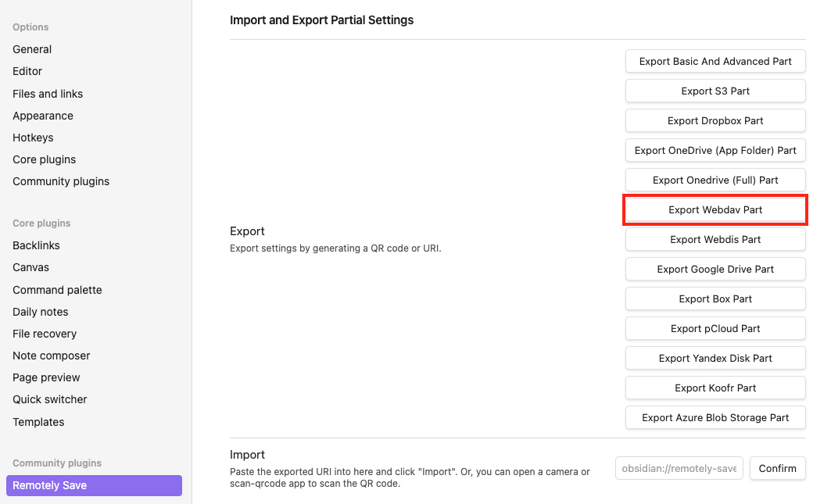Click the 'Import and Export Partial Settings' heading
Screen dimensions: 831x504
coord(322,20)
